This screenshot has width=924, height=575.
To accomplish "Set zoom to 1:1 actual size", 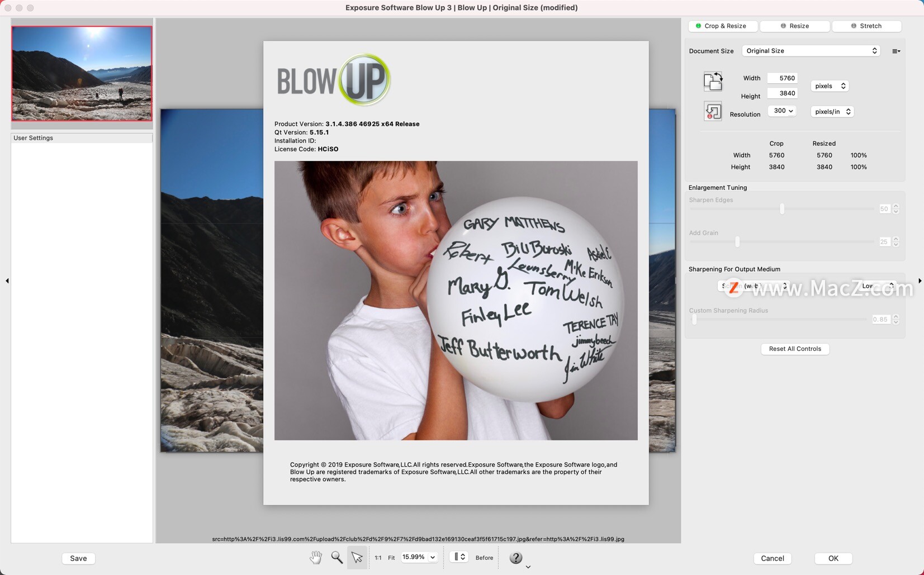I will [x=378, y=558].
